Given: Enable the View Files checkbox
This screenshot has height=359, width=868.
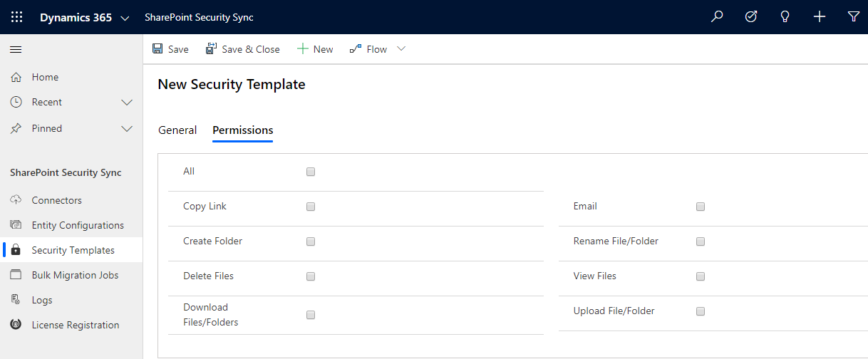Looking at the screenshot, I should (x=701, y=276).
